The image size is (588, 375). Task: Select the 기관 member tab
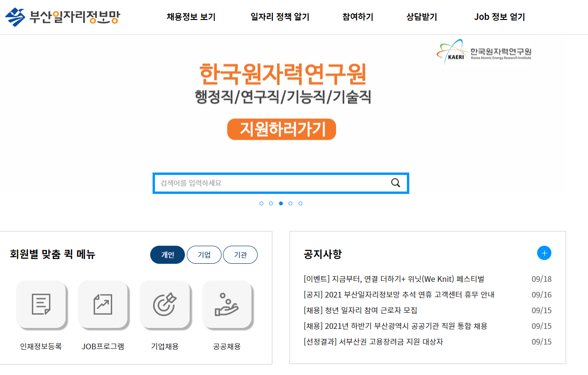coord(240,255)
